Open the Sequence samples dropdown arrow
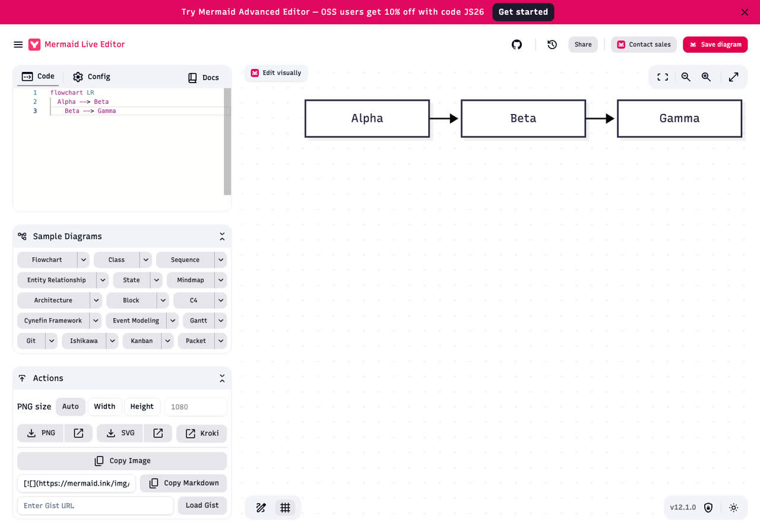 click(221, 260)
